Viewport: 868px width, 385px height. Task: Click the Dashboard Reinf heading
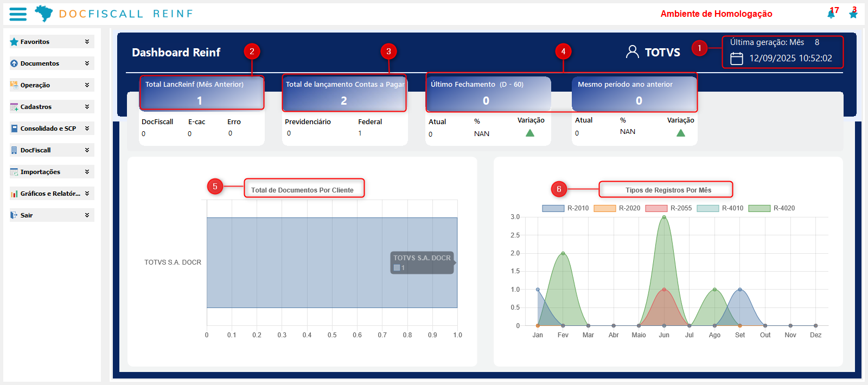coord(176,53)
